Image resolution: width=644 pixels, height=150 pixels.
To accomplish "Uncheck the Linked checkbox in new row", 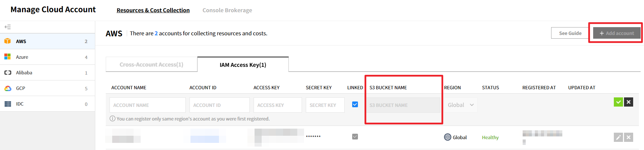I will 355,105.
